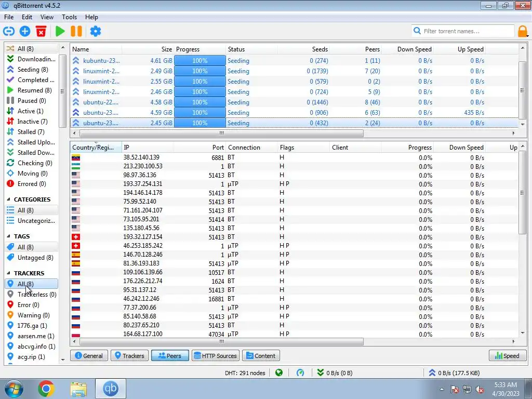
Task: Click the blue upload speed icon in status bar
Action: click(x=432, y=373)
